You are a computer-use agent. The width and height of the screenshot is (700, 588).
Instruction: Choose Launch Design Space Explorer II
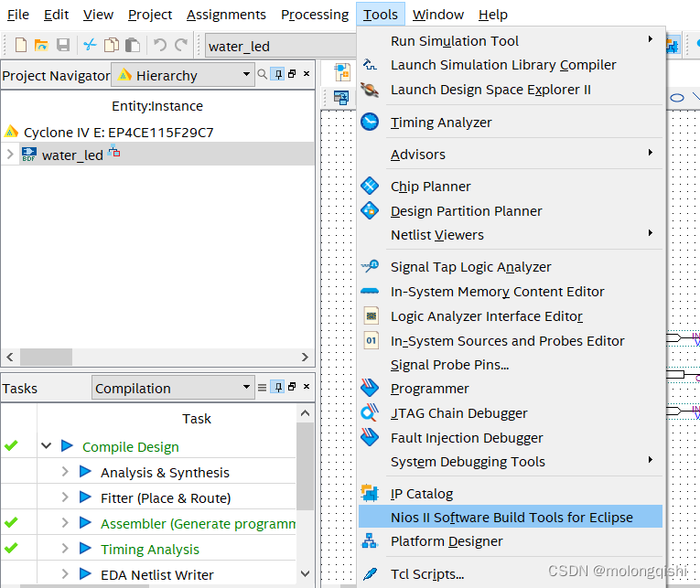511,90
